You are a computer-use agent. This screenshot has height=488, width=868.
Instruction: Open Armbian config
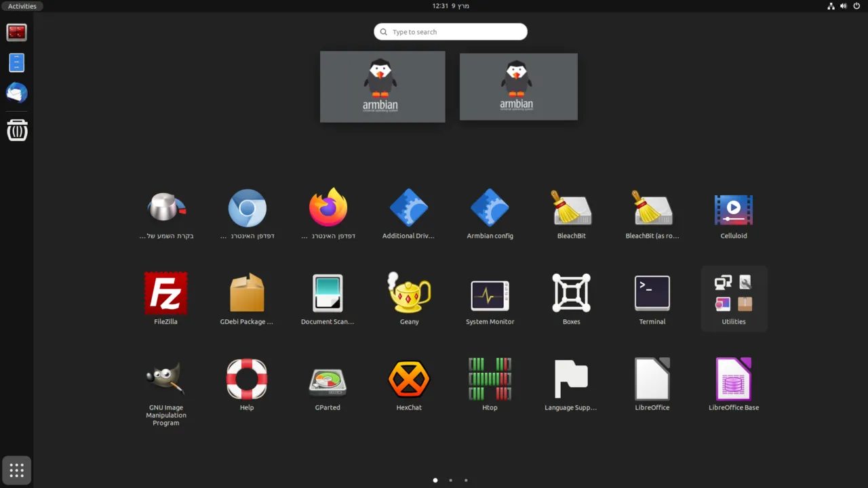point(490,207)
